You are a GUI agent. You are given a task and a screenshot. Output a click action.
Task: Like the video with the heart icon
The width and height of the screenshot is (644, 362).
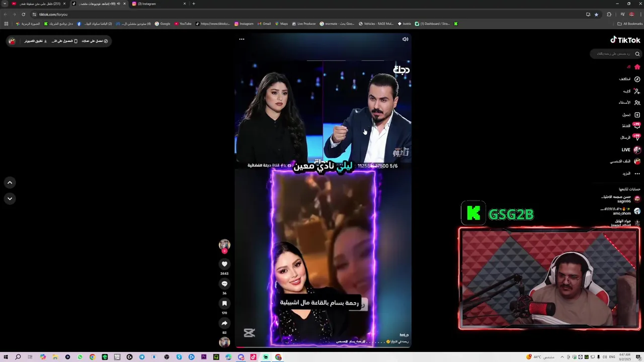pyautogui.click(x=224, y=264)
